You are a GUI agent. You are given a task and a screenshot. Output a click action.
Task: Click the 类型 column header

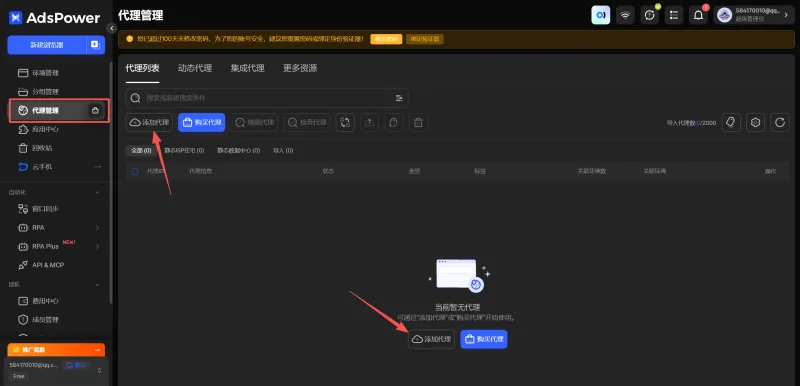(414, 171)
